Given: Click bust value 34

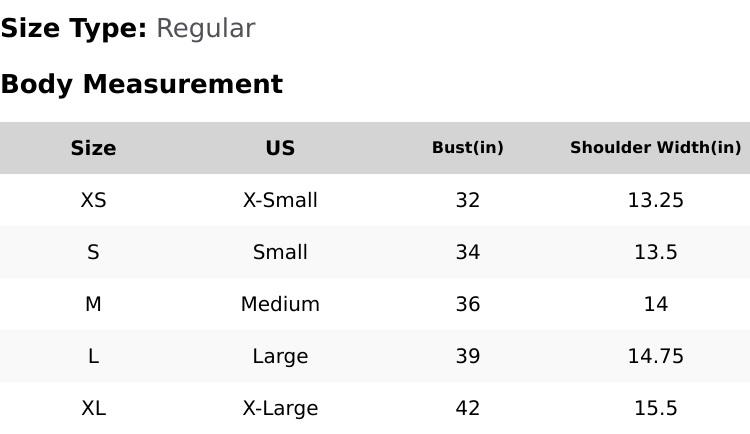Looking at the screenshot, I should tap(467, 252).
